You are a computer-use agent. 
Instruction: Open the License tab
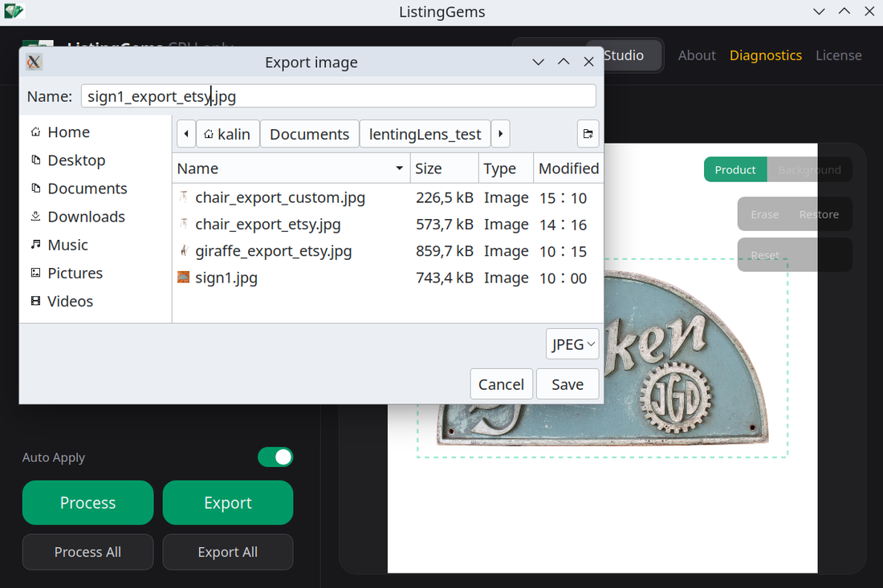click(x=839, y=55)
